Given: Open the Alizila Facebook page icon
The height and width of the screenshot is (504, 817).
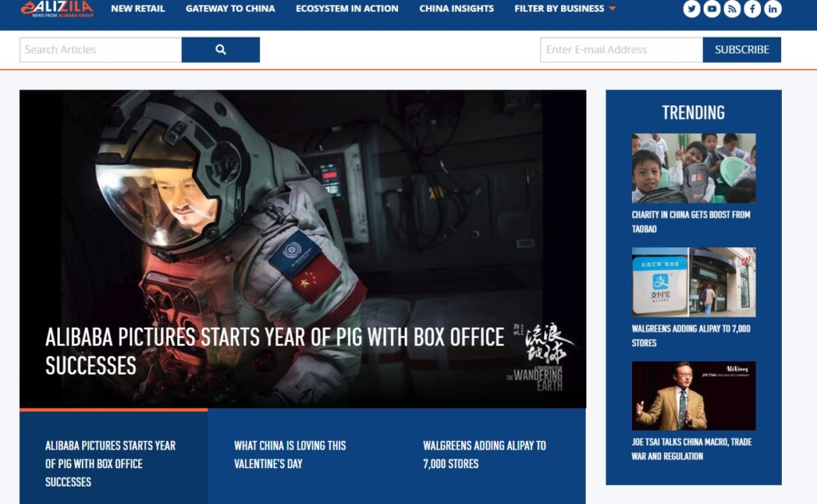Looking at the screenshot, I should [752, 9].
